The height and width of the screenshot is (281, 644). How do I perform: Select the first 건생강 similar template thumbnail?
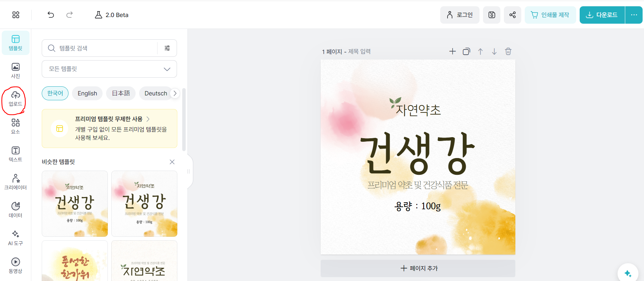click(75, 204)
